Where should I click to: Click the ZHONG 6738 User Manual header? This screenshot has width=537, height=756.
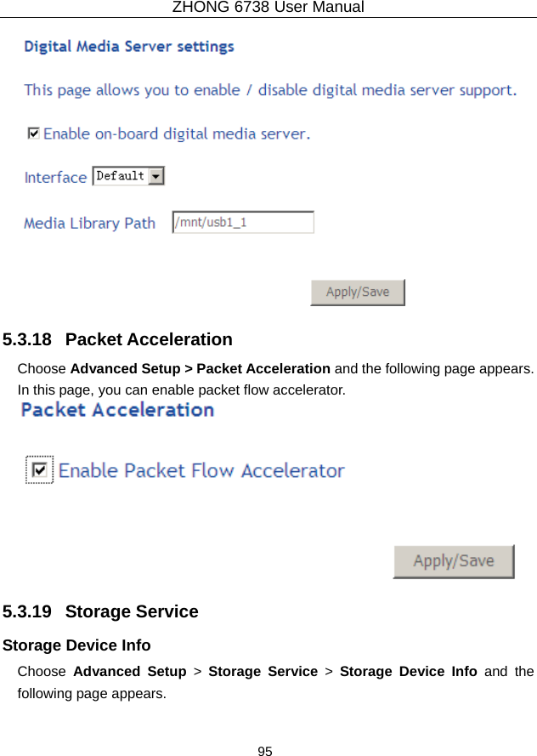point(268,8)
